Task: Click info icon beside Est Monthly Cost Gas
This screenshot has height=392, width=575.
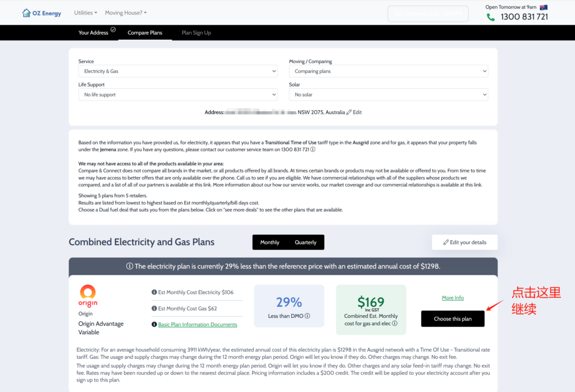Action: pos(154,308)
